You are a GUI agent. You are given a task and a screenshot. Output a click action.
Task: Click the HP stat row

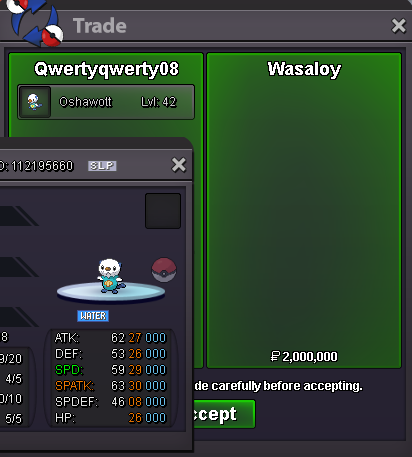pyautogui.click(x=110, y=418)
